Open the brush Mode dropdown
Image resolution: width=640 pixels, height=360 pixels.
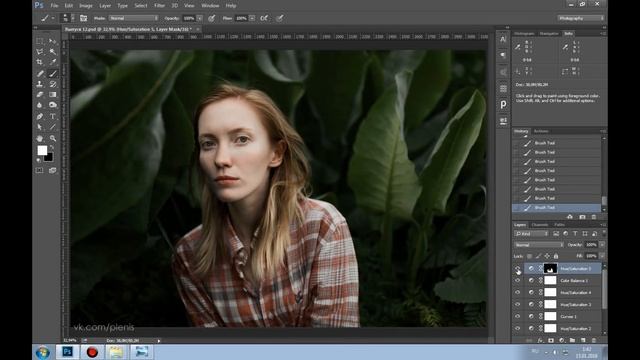(133, 18)
